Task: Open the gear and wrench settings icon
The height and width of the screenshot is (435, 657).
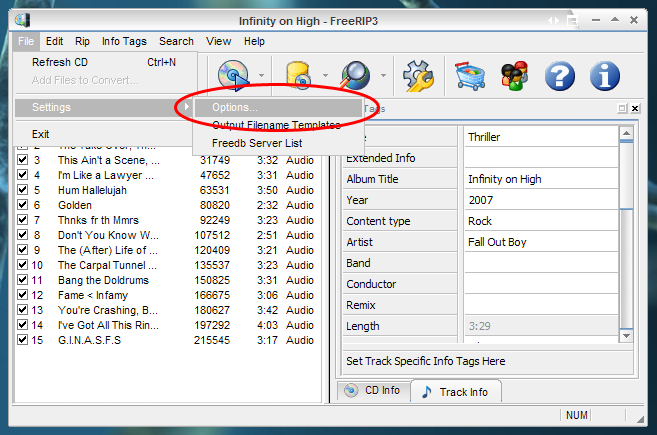Action: 418,76
